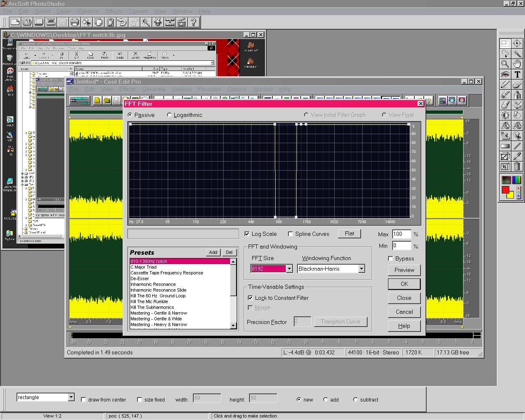The height and width of the screenshot is (420, 525).
Task: Click the waveform view toggle icon in Cool Edit Pro
Action: [x=79, y=100]
